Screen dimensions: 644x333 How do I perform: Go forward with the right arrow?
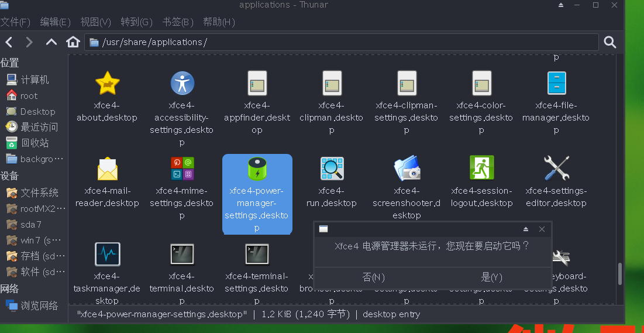(x=29, y=42)
